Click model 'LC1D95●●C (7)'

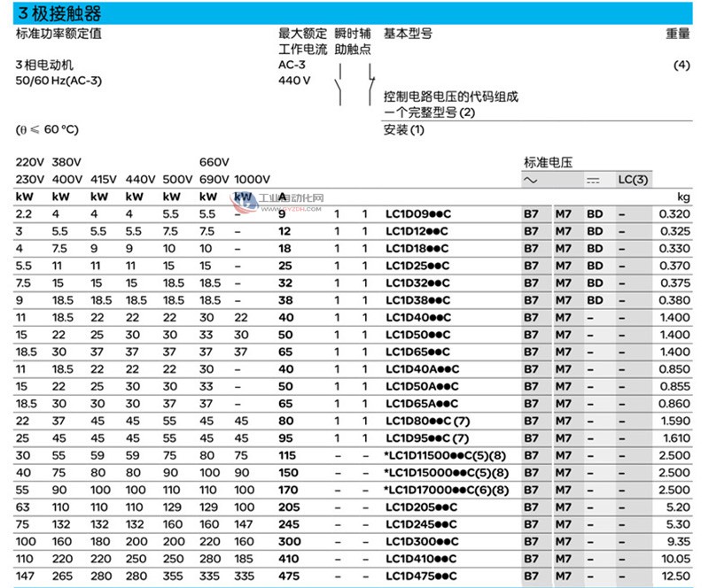(x=427, y=438)
